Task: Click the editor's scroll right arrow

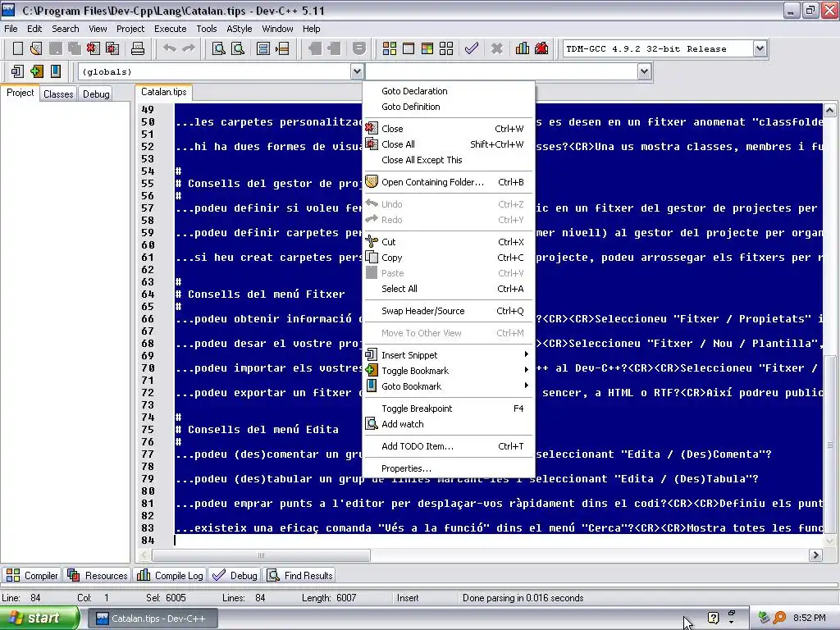Action: tap(815, 555)
